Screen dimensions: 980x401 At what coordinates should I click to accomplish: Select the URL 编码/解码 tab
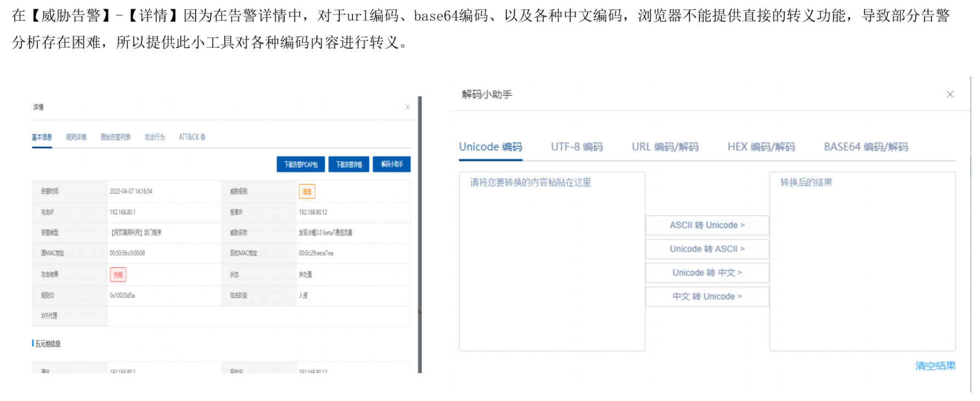click(665, 147)
